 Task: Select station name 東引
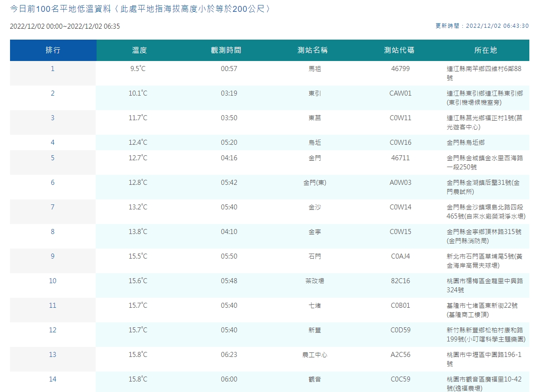coord(315,93)
